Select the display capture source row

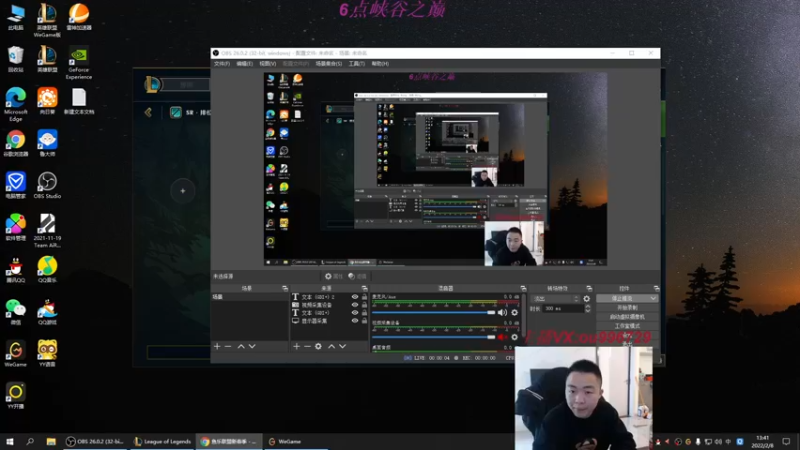pos(329,321)
